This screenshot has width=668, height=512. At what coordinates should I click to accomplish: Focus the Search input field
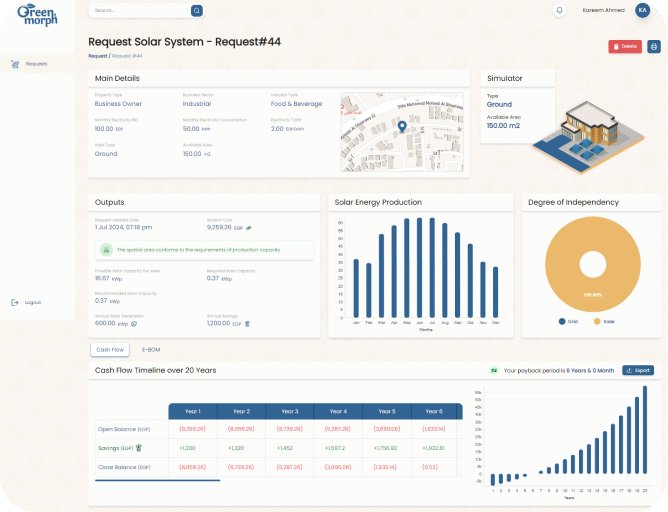(x=140, y=10)
